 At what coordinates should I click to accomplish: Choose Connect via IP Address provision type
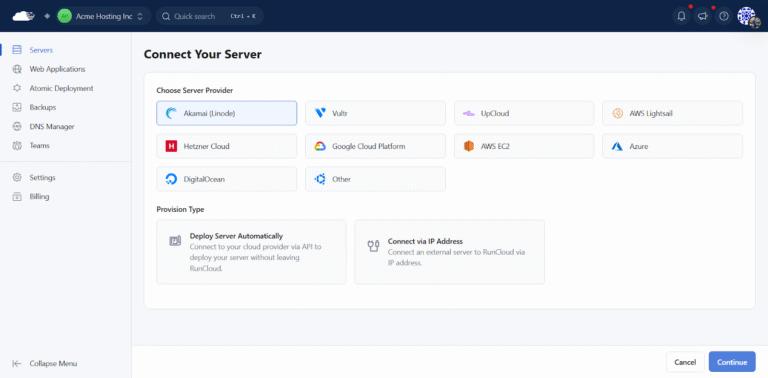[449, 252]
